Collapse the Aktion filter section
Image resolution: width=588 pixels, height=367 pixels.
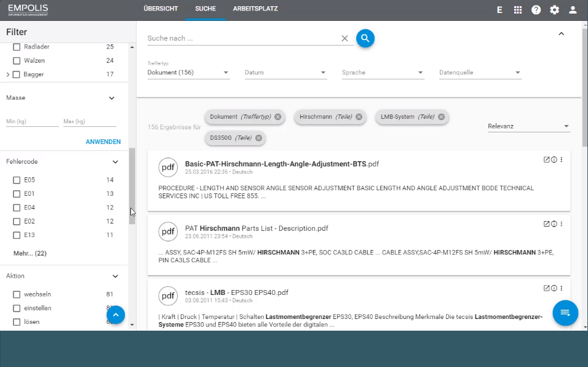pyautogui.click(x=115, y=276)
